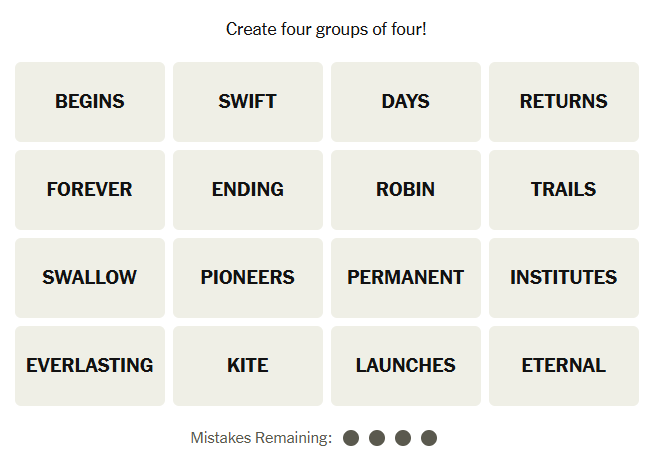This screenshot has height=451, width=660.
Task: Click the first mistakes remaining dot
Action: coord(351,438)
